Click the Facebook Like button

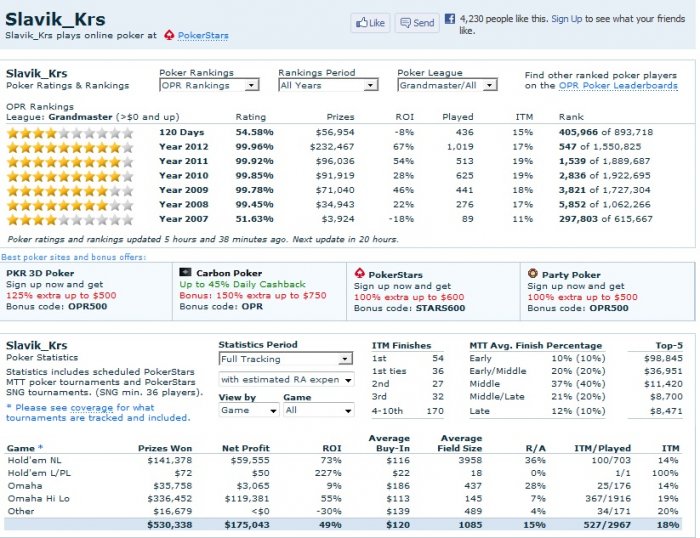[370, 23]
